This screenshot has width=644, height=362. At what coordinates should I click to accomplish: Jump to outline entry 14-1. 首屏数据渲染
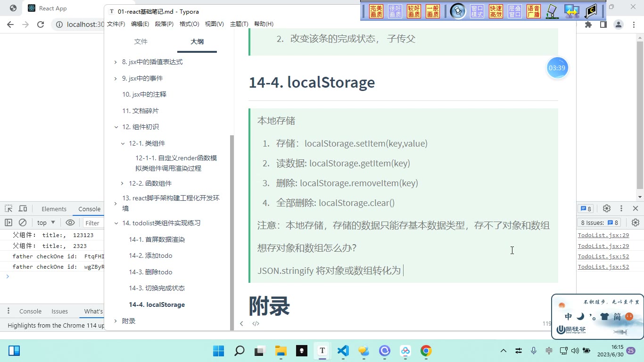[x=157, y=239]
